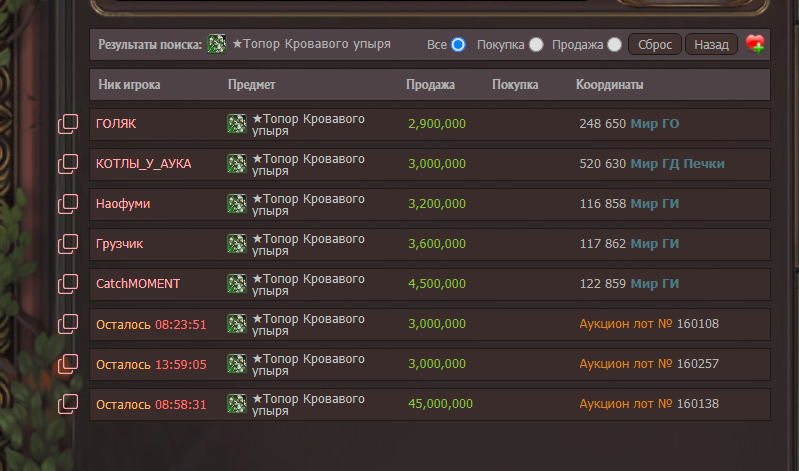
Task: Open the Мир ГД Печки coordinates link
Action: coord(677,164)
